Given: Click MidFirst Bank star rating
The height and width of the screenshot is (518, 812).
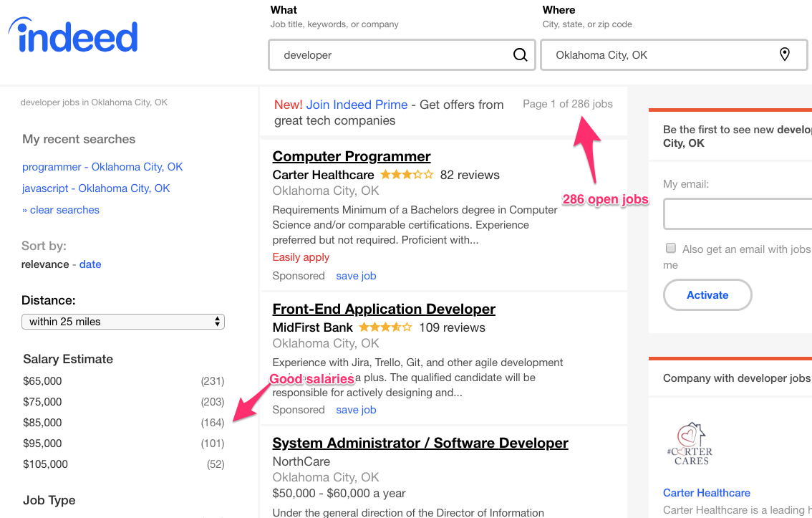Looking at the screenshot, I should coord(385,327).
